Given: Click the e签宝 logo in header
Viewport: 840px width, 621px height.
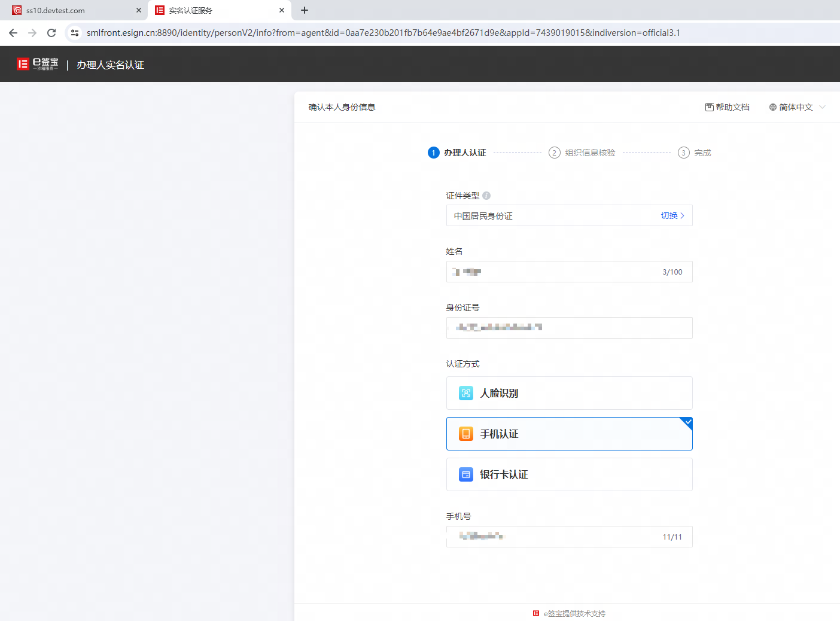Looking at the screenshot, I should pos(37,64).
